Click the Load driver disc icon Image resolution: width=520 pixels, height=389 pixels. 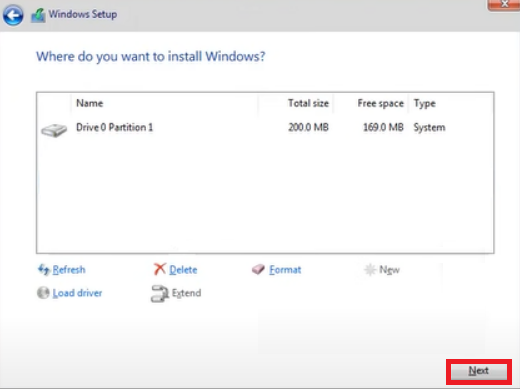(x=43, y=293)
